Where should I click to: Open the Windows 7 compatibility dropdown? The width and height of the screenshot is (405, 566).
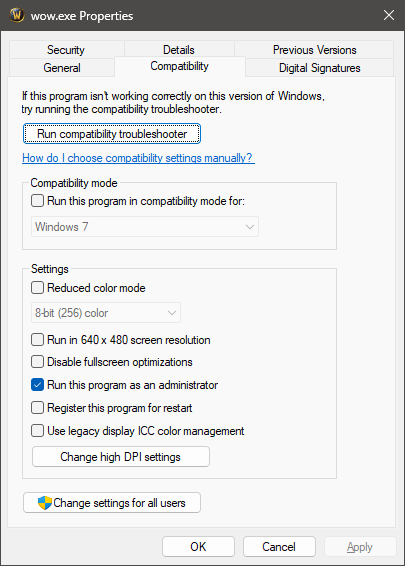(145, 227)
